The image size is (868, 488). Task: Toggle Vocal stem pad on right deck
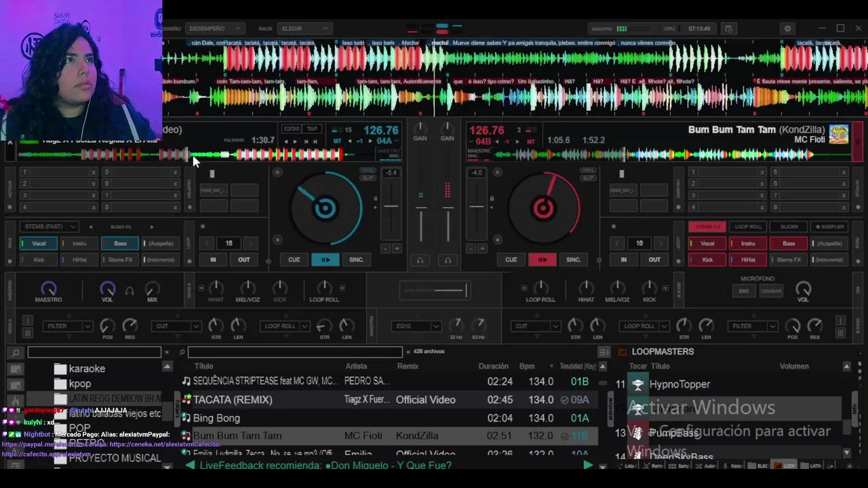coord(707,243)
